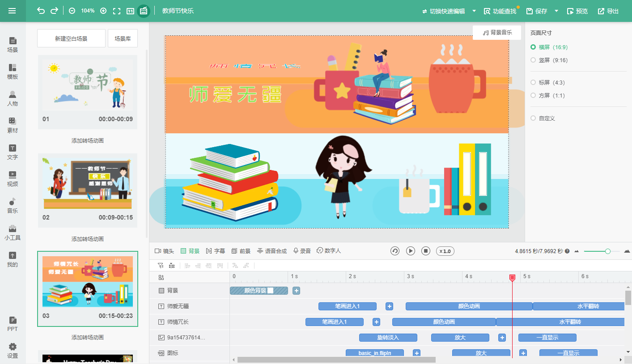Click 添加转场动画 below scene 02
The height and width of the screenshot is (364, 632).
pyautogui.click(x=88, y=239)
